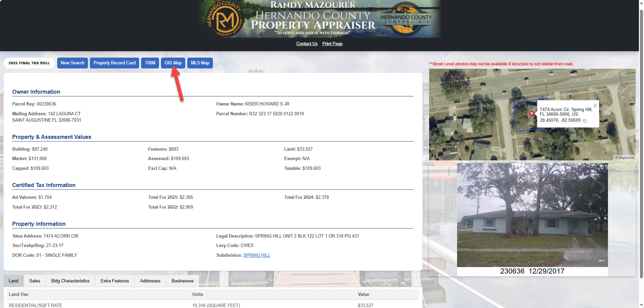Open the Contact Us page
The image size is (644, 308).
tap(307, 43)
